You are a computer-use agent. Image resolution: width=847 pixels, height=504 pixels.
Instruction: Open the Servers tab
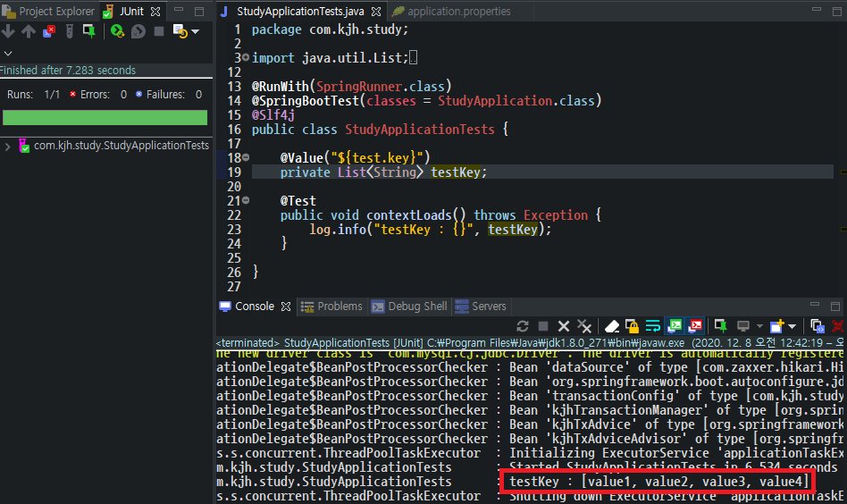481,307
